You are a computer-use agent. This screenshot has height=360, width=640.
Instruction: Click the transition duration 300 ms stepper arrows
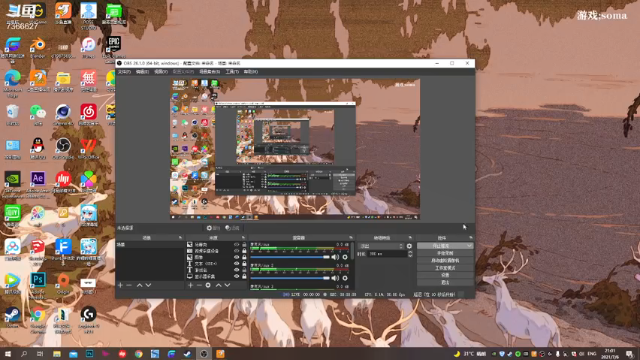click(410, 254)
